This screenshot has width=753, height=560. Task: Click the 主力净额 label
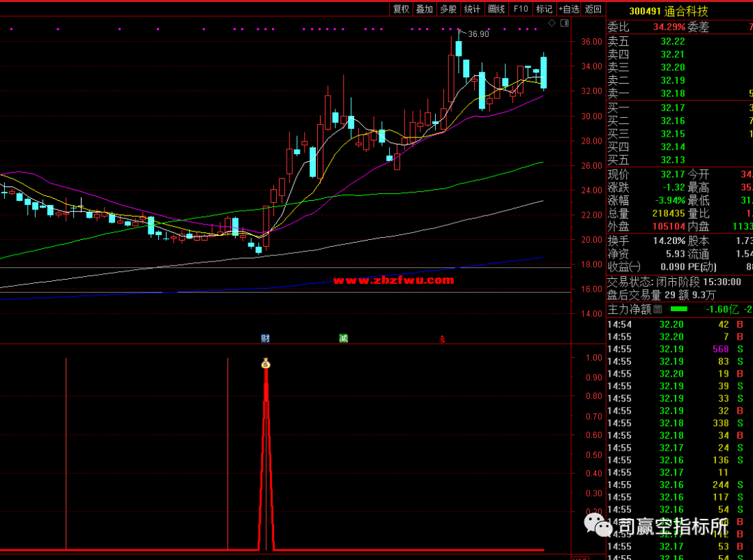[x=629, y=310]
